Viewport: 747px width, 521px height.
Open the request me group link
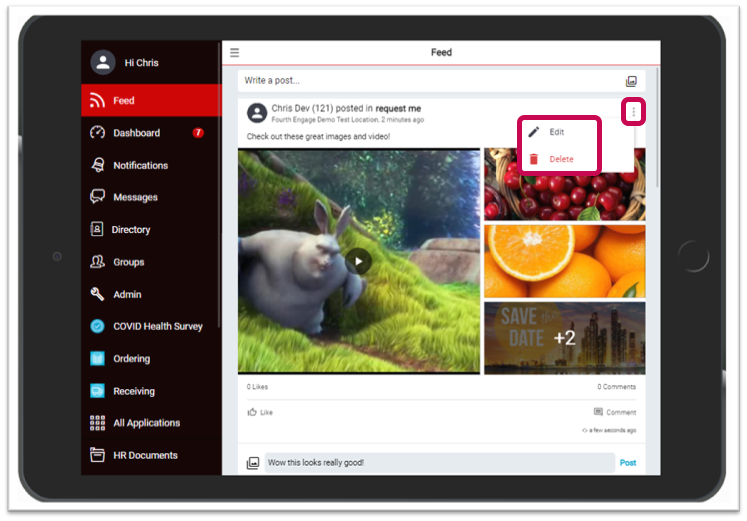click(398, 109)
